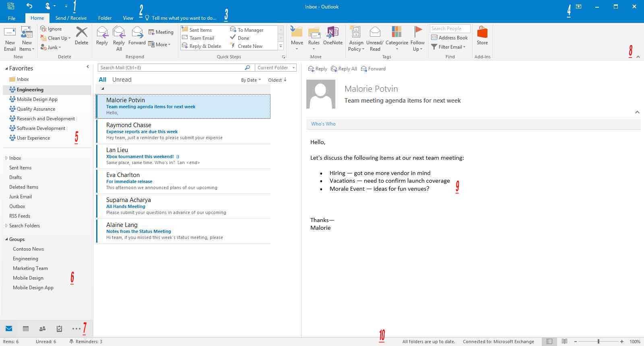Collapse the ribbon

coord(638,57)
